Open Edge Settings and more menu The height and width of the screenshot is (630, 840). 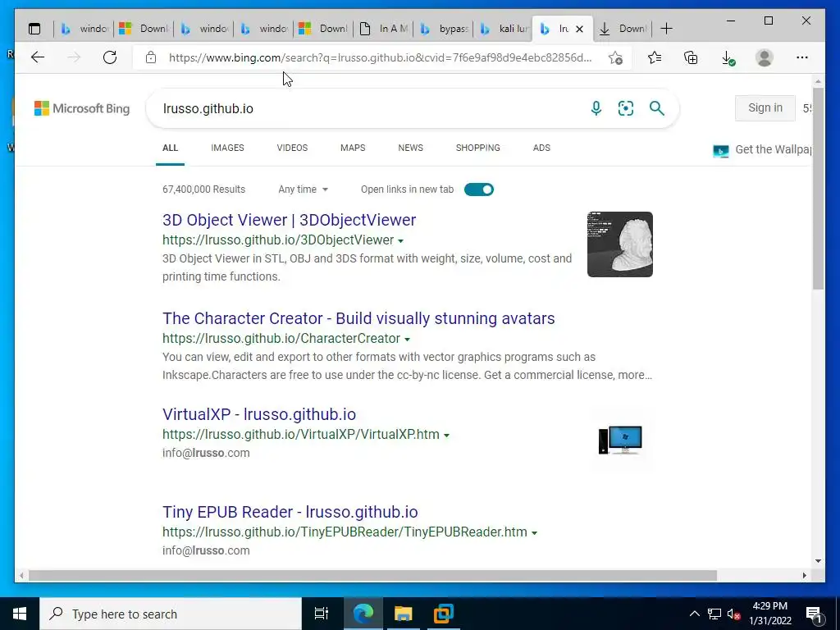[802, 57]
